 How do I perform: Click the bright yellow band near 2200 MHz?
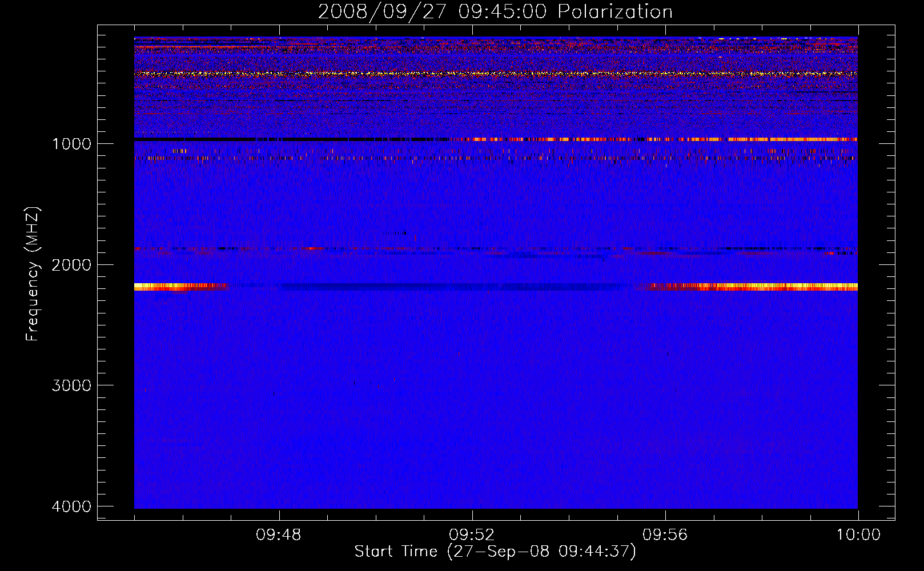click(496, 287)
